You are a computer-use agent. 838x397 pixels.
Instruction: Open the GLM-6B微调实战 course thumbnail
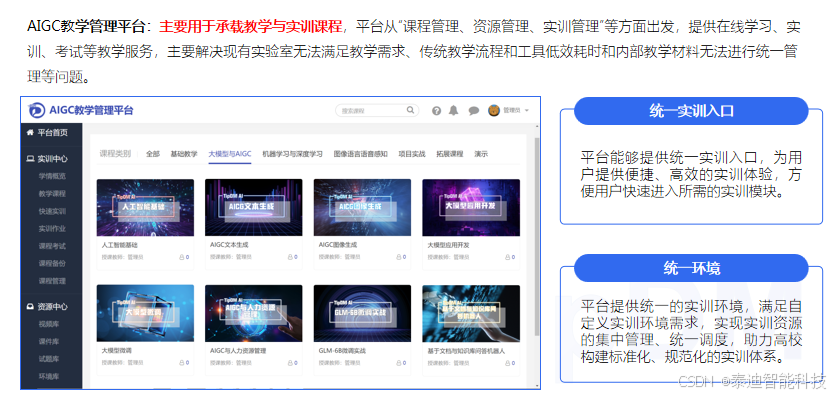click(x=362, y=313)
